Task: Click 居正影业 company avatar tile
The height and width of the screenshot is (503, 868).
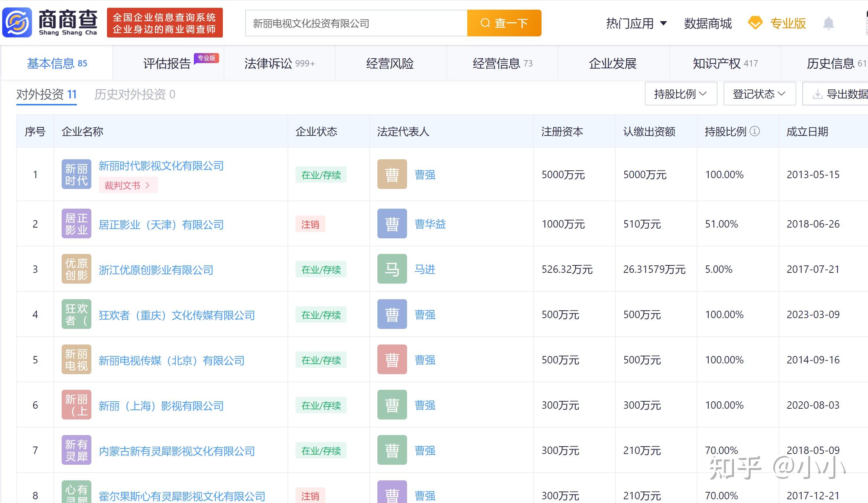Action: pyautogui.click(x=77, y=223)
